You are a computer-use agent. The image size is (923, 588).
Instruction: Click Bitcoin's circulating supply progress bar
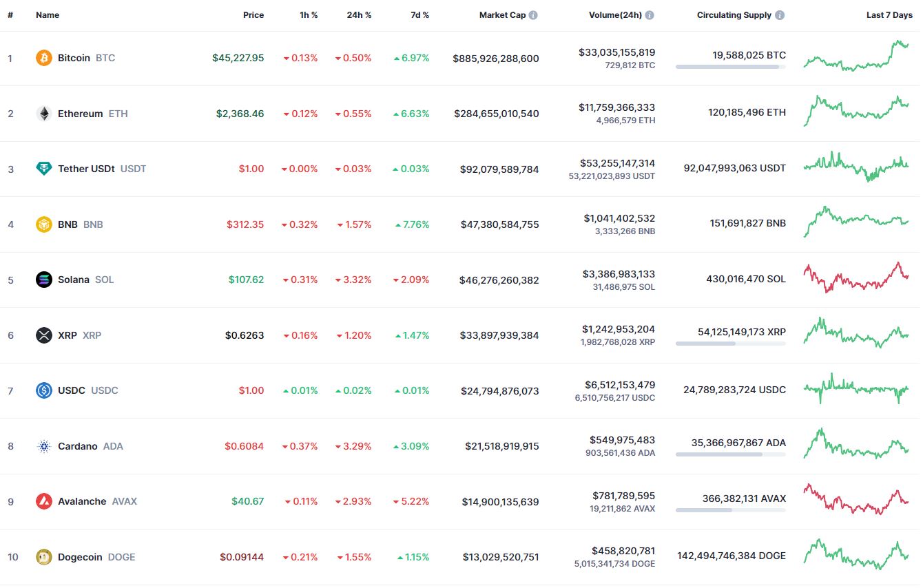pyautogui.click(x=731, y=67)
